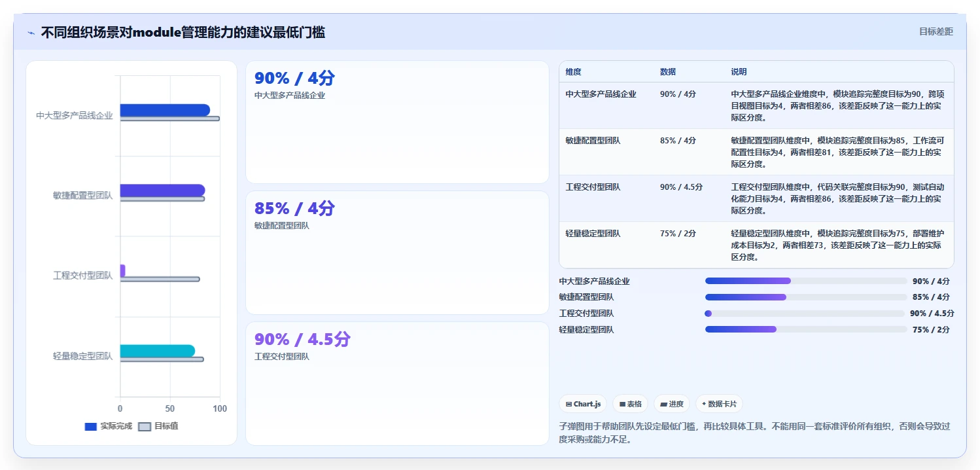
Task: Click the gray target bar for 工程交付型团队
Action: (x=160, y=280)
